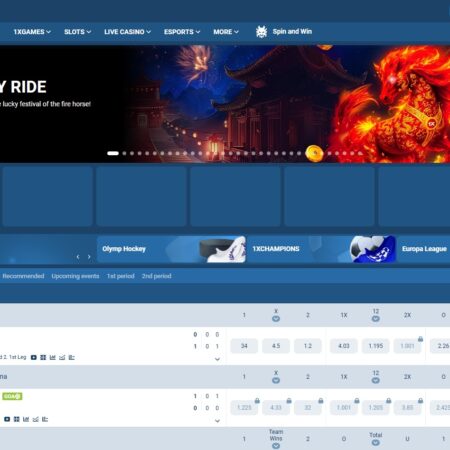Go to previous tournament using left arrow
Image resolution: width=450 pixels, height=450 pixels.
(78, 257)
